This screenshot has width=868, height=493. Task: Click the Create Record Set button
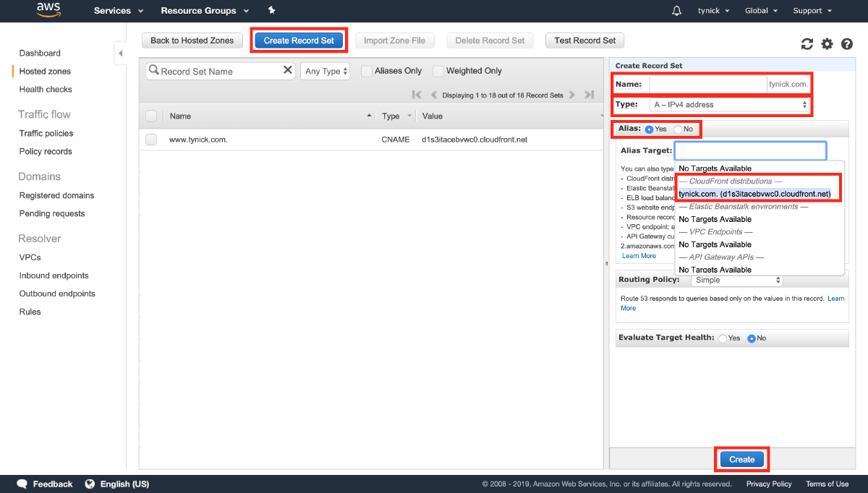pyautogui.click(x=299, y=40)
